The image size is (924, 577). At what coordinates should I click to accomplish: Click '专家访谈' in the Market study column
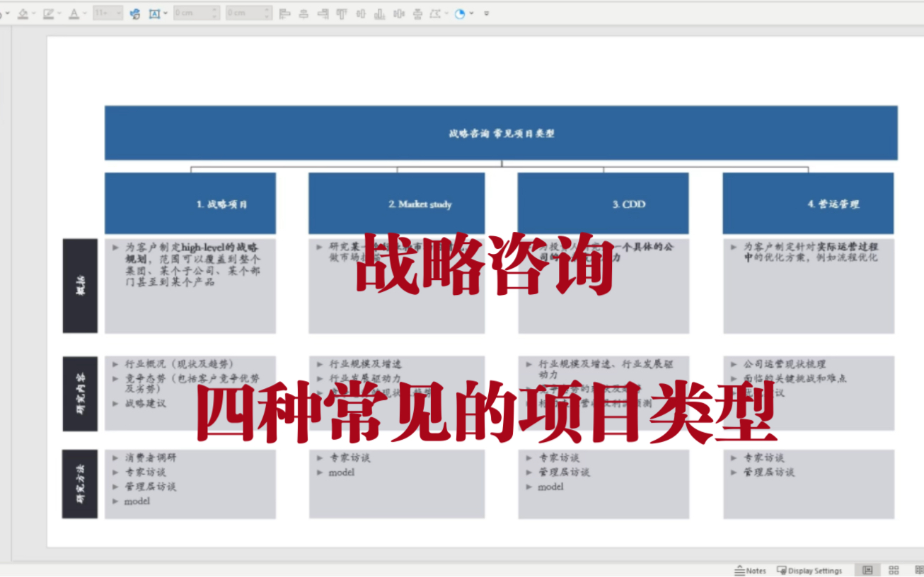click(350, 457)
